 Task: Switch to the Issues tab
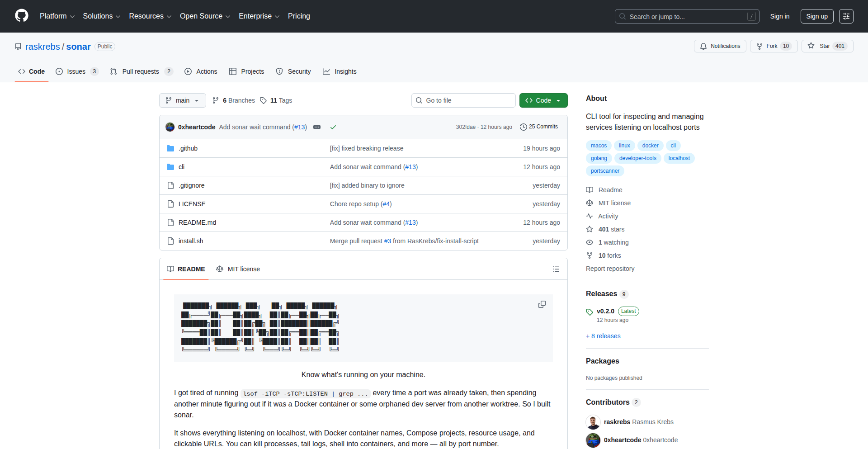tap(77, 71)
